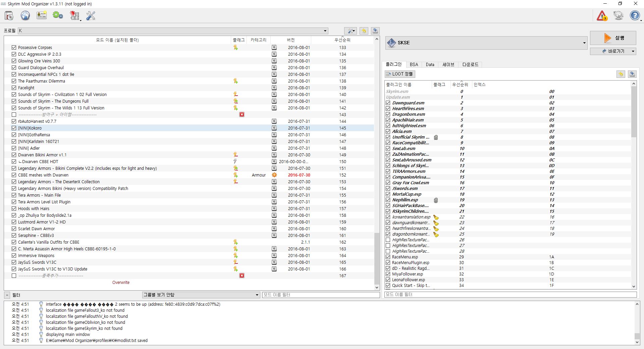Focus the mod name filter field under mod list
644x349 pixels.
pos(321,295)
